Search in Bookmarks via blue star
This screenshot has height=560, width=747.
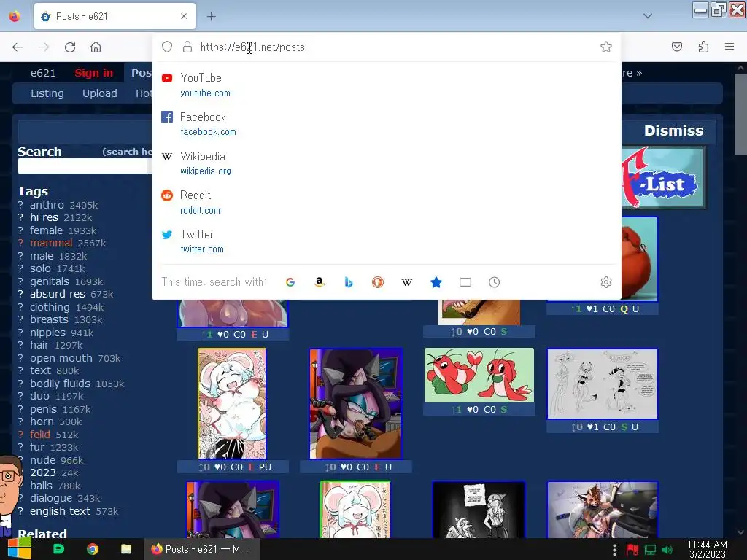click(436, 282)
